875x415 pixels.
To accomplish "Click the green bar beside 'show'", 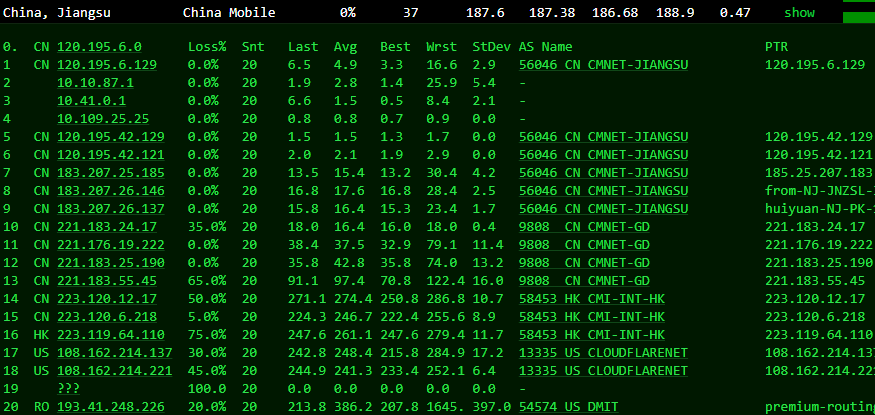I will [x=859, y=17].
